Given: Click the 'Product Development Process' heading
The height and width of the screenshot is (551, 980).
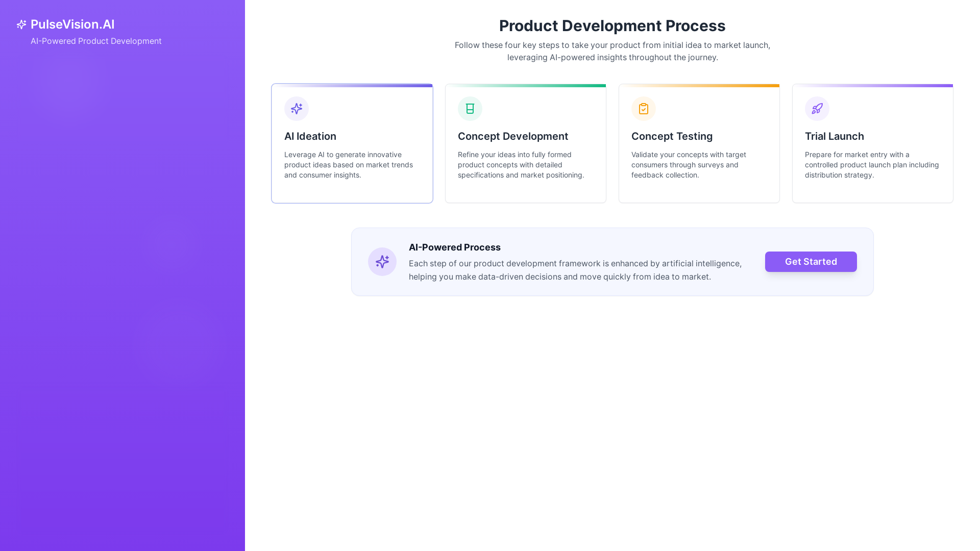Looking at the screenshot, I should click(612, 26).
